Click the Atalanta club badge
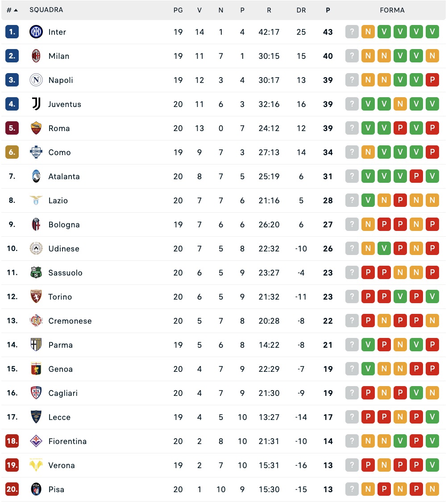Image resolution: width=448 pixels, height=502 pixels. (36, 176)
